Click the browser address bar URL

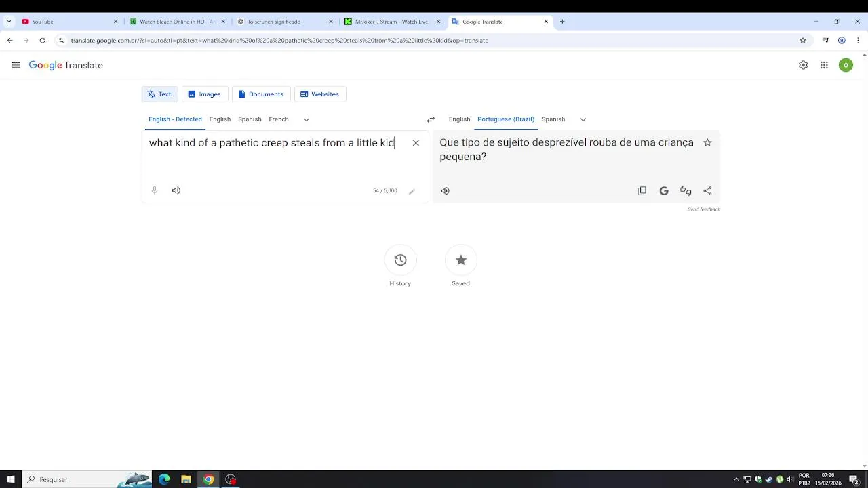[x=279, y=41]
